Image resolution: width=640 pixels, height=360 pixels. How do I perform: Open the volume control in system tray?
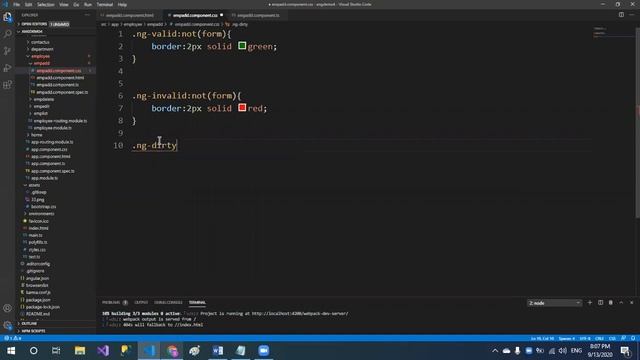pyautogui.click(x=562, y=351)
